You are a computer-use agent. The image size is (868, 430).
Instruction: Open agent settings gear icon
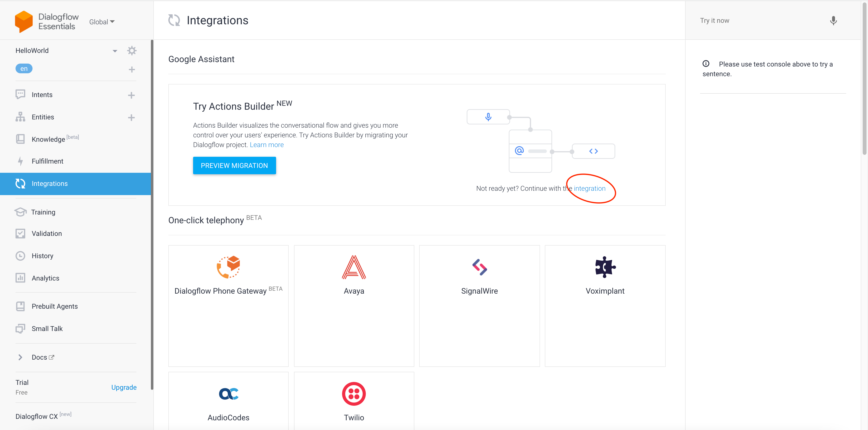tap(132, 50)
